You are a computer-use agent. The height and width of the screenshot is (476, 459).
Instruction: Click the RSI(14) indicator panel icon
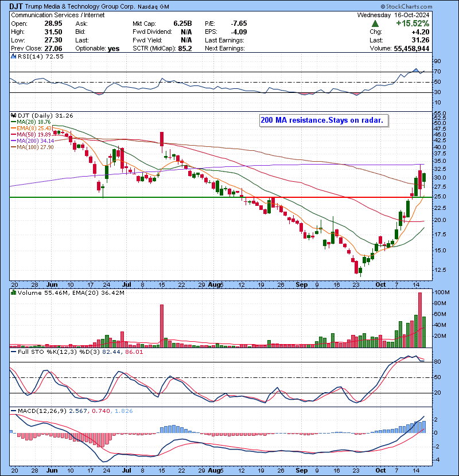point(13,56)
